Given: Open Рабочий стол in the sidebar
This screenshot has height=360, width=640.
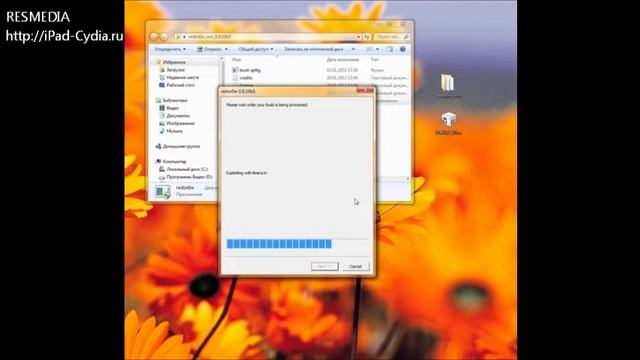Looking at the screenshot, I should [x=180, y=85].
